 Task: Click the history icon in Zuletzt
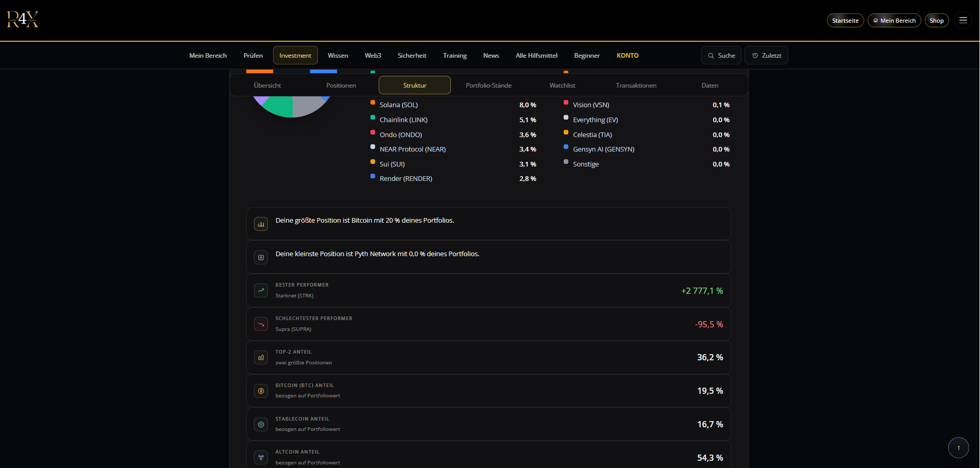tap(755, 56)
